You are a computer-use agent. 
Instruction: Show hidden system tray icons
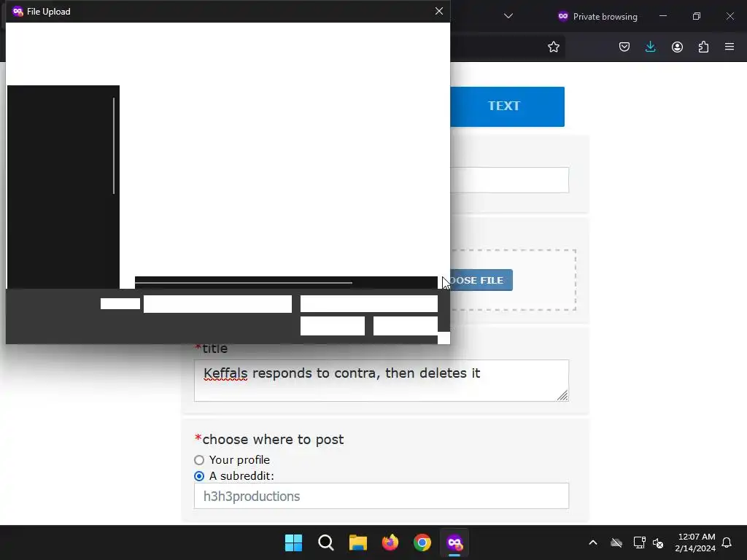point(593,542)
